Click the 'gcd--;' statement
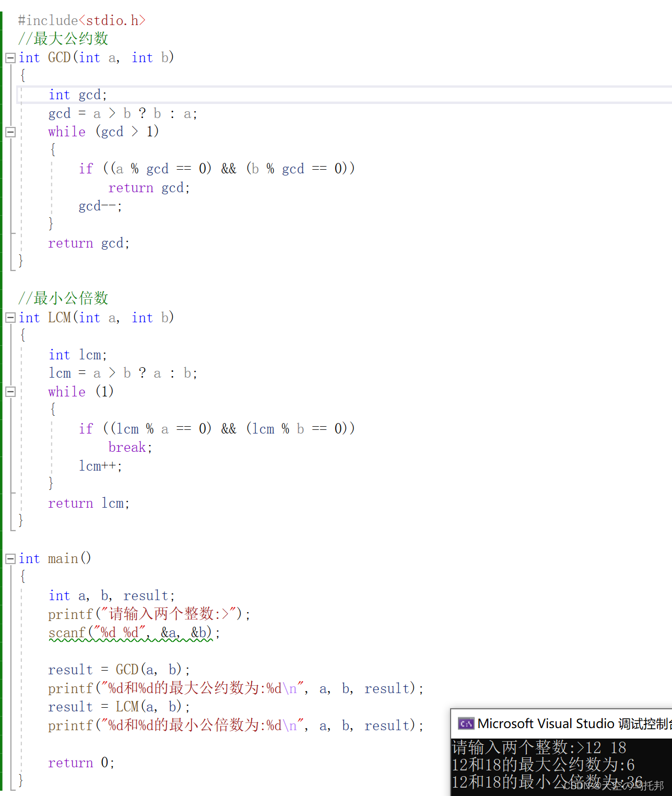Viewport: 672px width, 796px height. click(x=100, y=206)
